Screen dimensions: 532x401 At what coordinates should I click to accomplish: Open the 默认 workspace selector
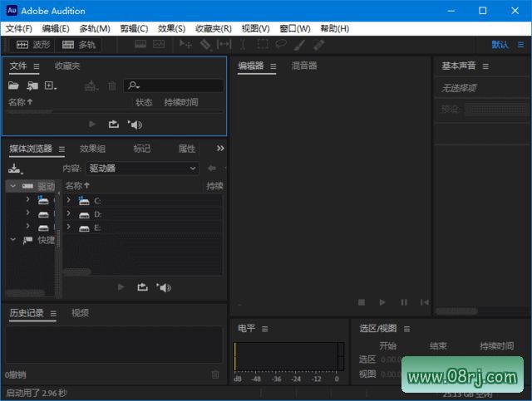click(x=500, y=45)
